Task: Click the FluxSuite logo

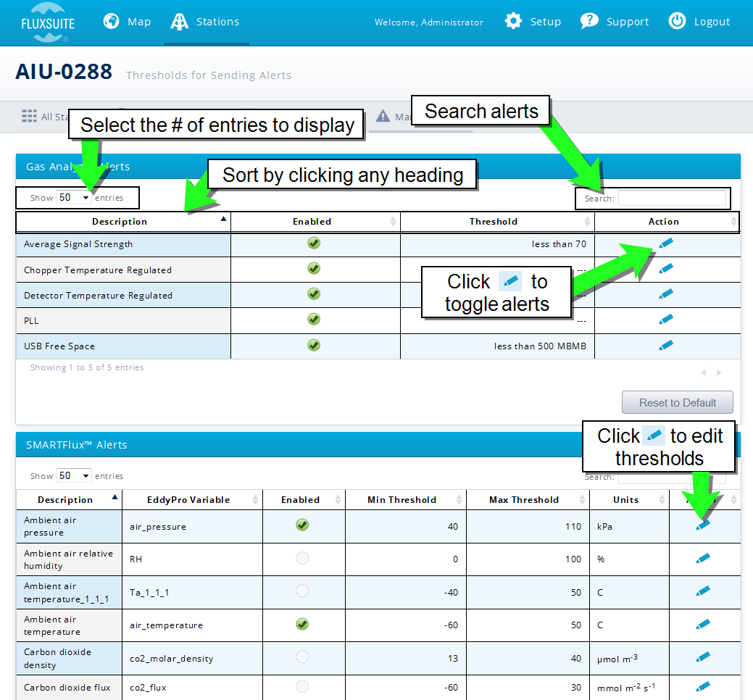Action: [48, 22]
